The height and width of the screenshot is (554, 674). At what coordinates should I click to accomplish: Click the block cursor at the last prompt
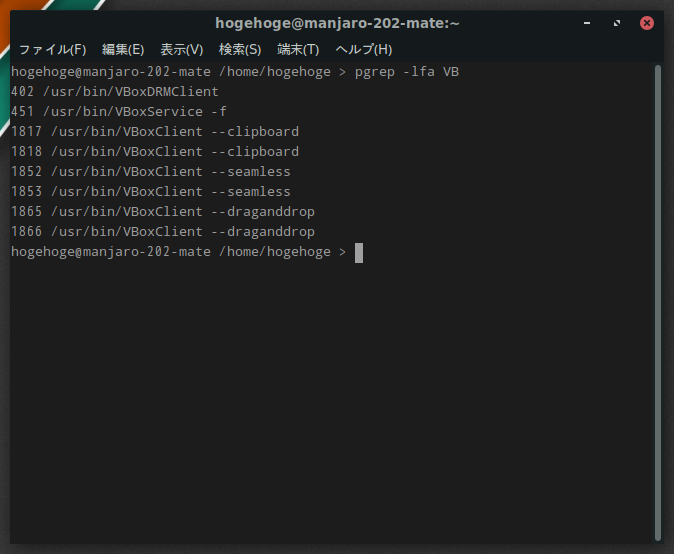(x=359, y=253)
